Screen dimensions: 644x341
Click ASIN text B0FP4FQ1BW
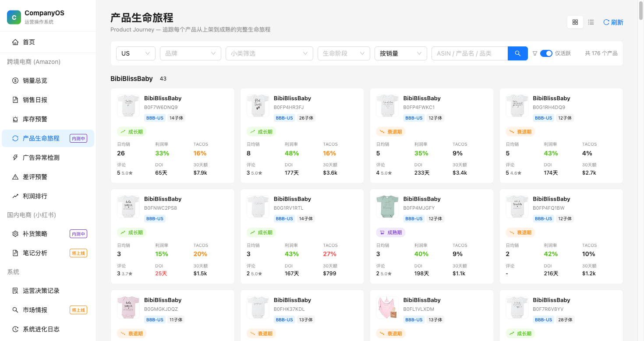(548, 208)
